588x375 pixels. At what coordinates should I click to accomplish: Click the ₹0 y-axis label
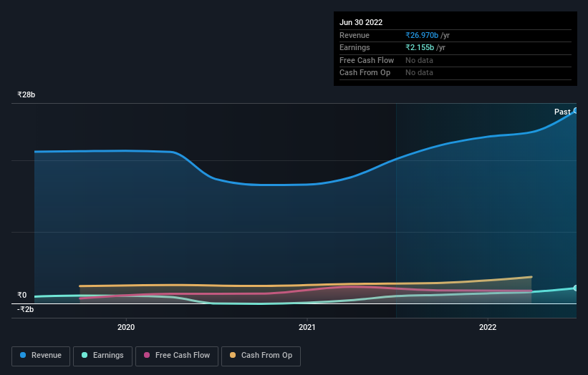pos(22,295)
